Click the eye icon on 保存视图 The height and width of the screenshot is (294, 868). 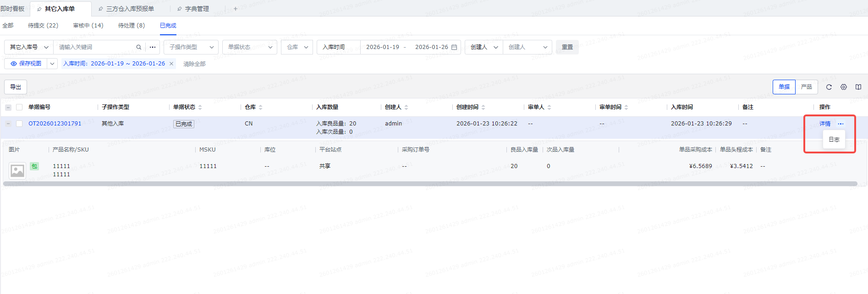point(14,64)
